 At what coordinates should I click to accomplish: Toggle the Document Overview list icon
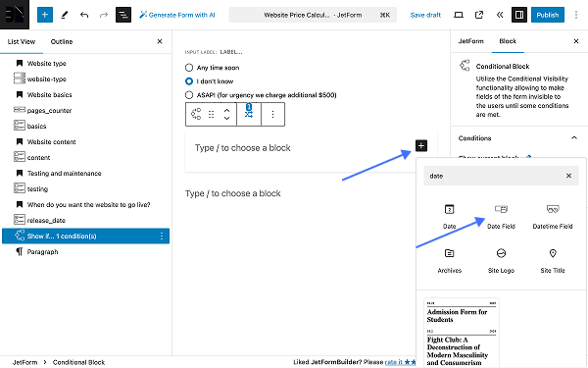tap(123, 15)
